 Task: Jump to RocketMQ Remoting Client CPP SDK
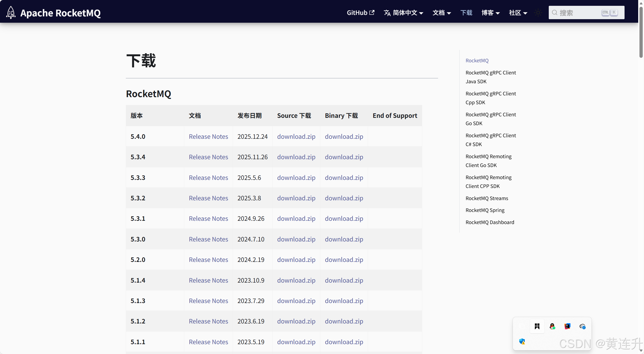point(489,182)
